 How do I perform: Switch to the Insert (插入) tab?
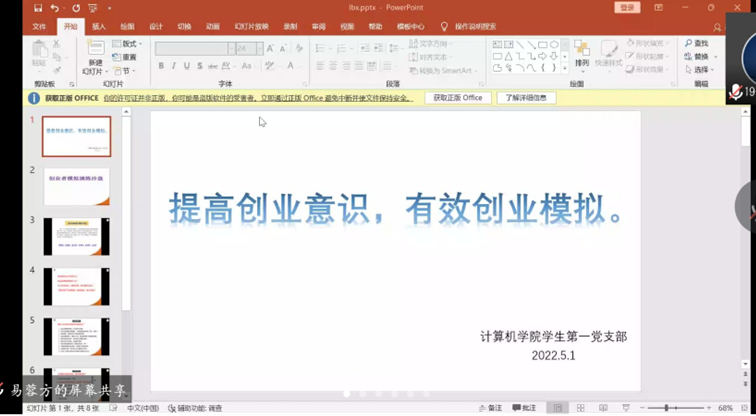point(98,27)
